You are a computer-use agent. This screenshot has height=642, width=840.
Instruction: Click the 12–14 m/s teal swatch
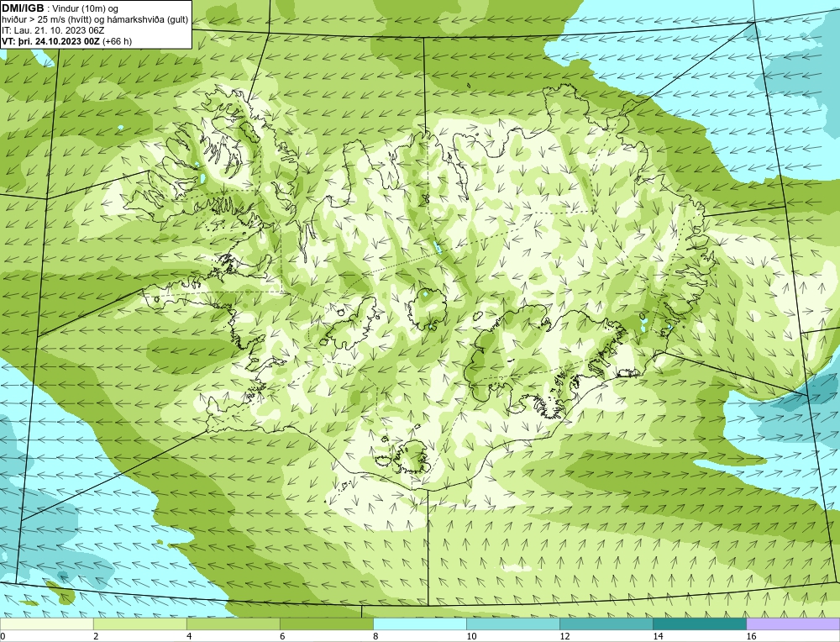606,624
